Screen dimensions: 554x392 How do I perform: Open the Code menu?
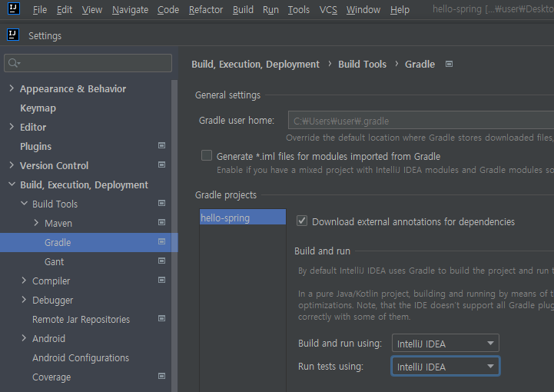click(168, 9)
